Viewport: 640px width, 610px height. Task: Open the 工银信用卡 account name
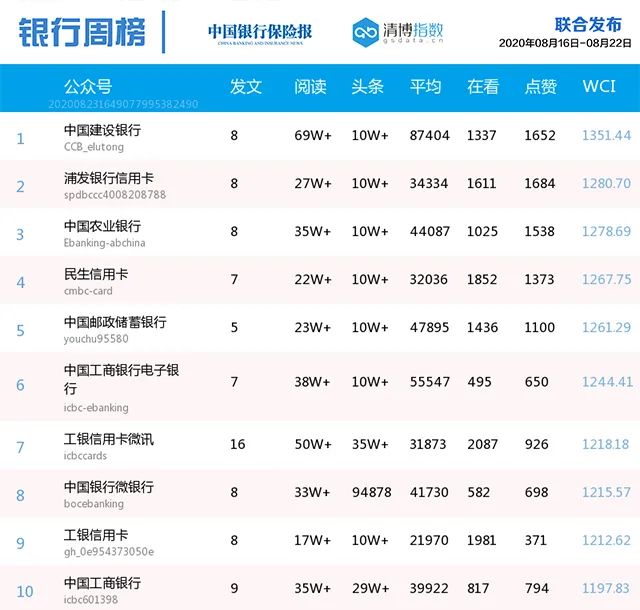[96, 535]
